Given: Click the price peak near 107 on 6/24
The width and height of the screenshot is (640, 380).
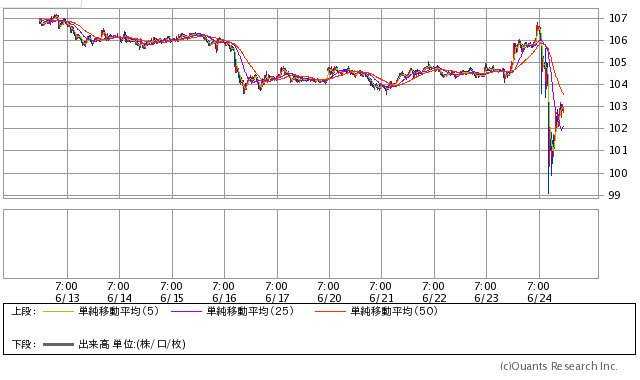Looking at the screenshot, I should [538, 24].
